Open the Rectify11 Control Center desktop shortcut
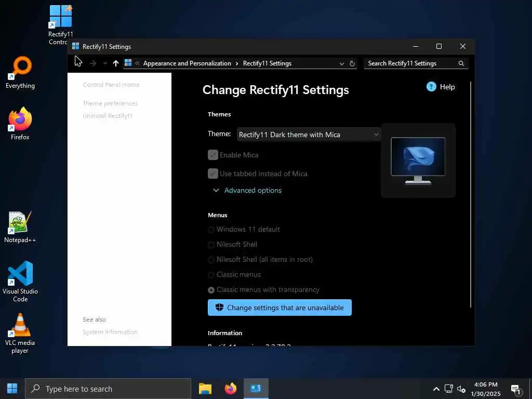Screen dimensions: 532x399 (x=60, y=24)
